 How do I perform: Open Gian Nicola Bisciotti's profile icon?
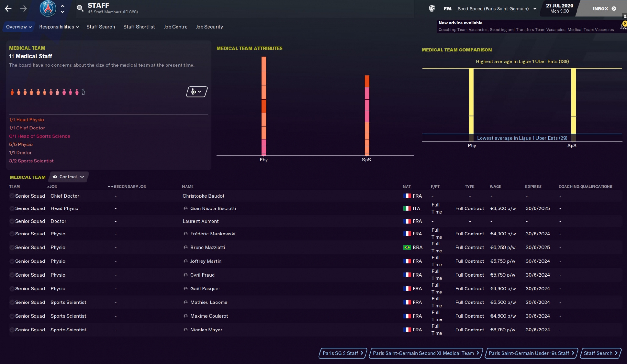click(186, 208)
